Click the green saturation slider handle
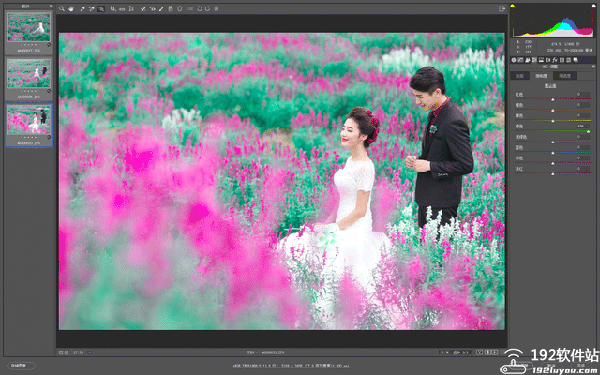 (589, 131)
